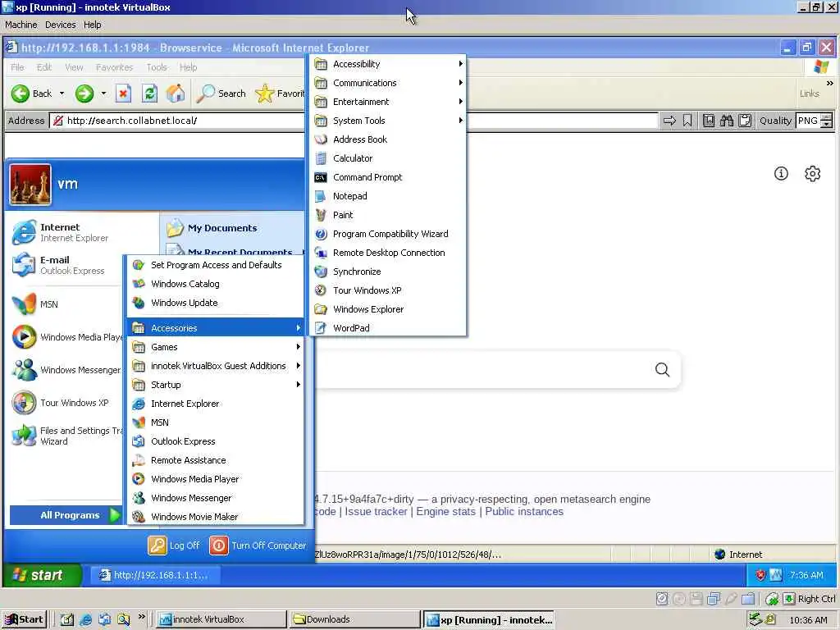Click the bookmark icon next to Go arrow
Image resolution: width=840 pixels, height=630 pixels.
click(x=687, y=121)
